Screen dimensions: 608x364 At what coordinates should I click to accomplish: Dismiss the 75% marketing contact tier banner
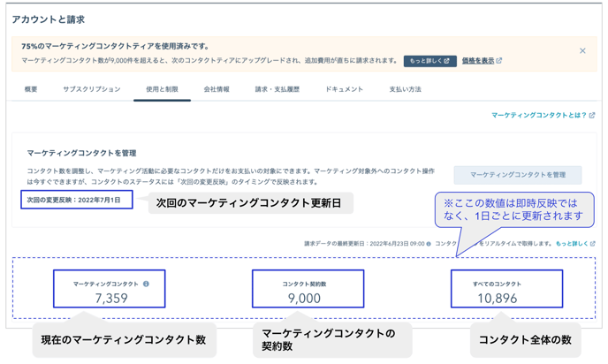582,50
